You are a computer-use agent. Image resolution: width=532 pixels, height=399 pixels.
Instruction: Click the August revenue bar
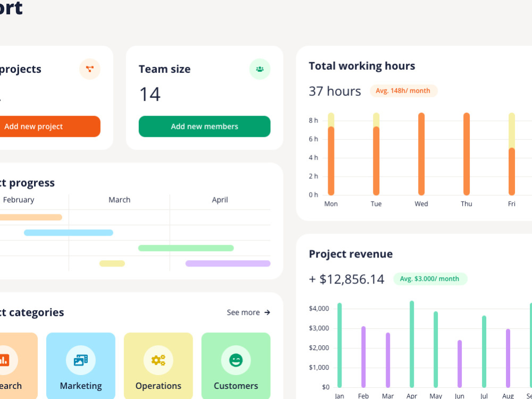point(508,358)
